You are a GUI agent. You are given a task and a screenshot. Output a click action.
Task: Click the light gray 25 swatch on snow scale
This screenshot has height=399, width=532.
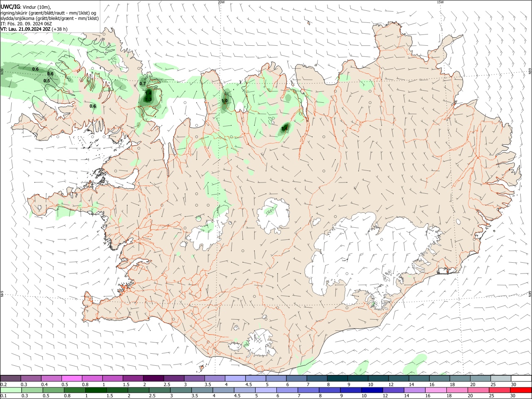pyautogui.click(x=500, y=378)
